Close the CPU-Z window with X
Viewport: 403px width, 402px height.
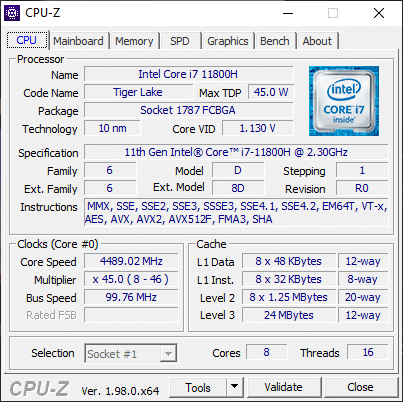pos(379,13)
